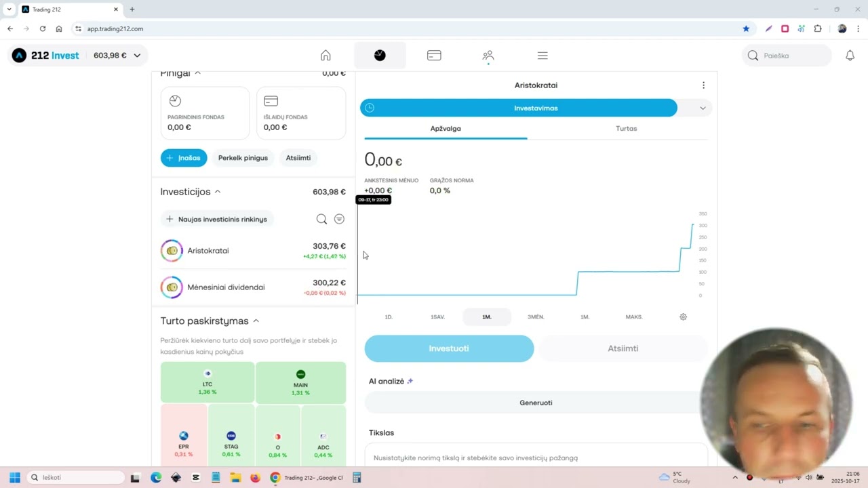Click the Paieška search field

point(787,56)
